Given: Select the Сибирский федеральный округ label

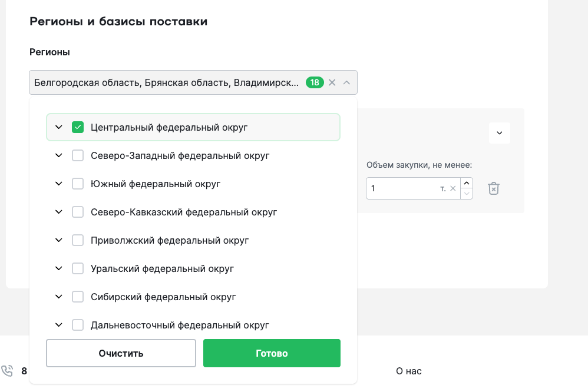Looking at the screenshot, I should point(163,297).
